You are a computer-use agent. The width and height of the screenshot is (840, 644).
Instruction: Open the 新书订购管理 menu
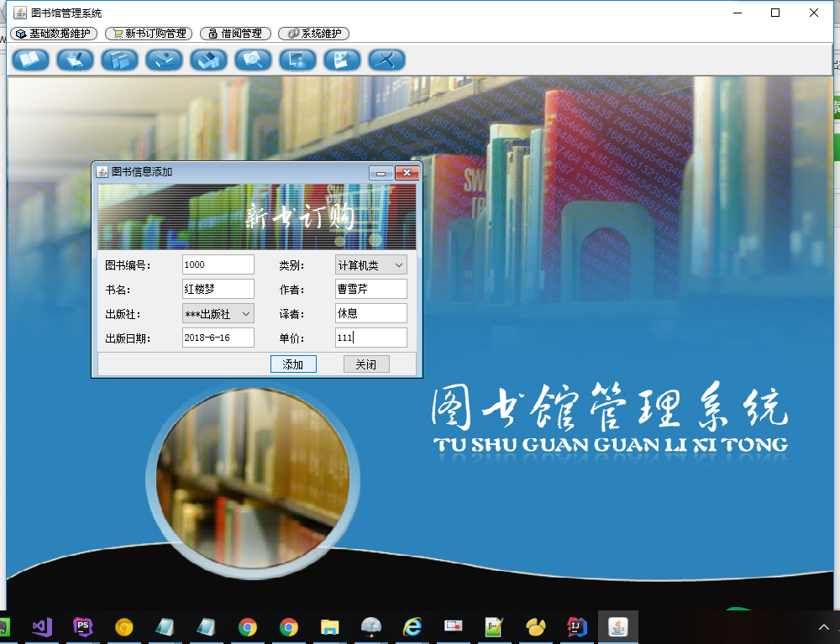149,34
